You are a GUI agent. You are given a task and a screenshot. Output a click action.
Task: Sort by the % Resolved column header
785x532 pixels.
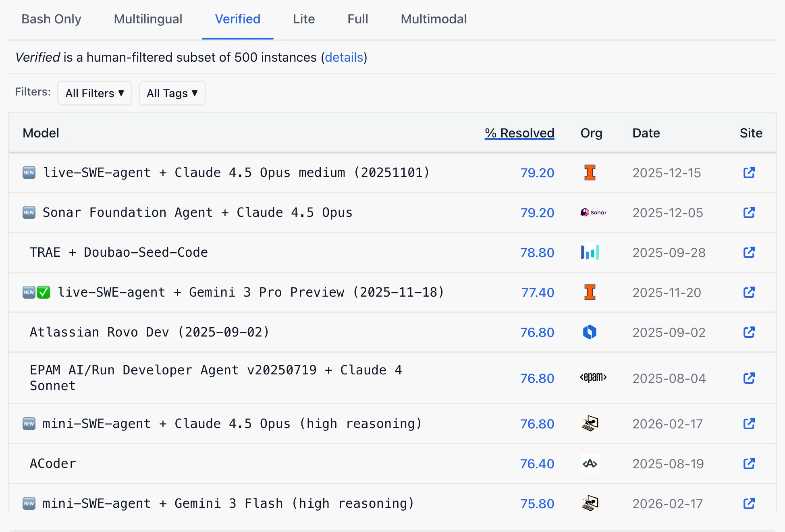519,133
